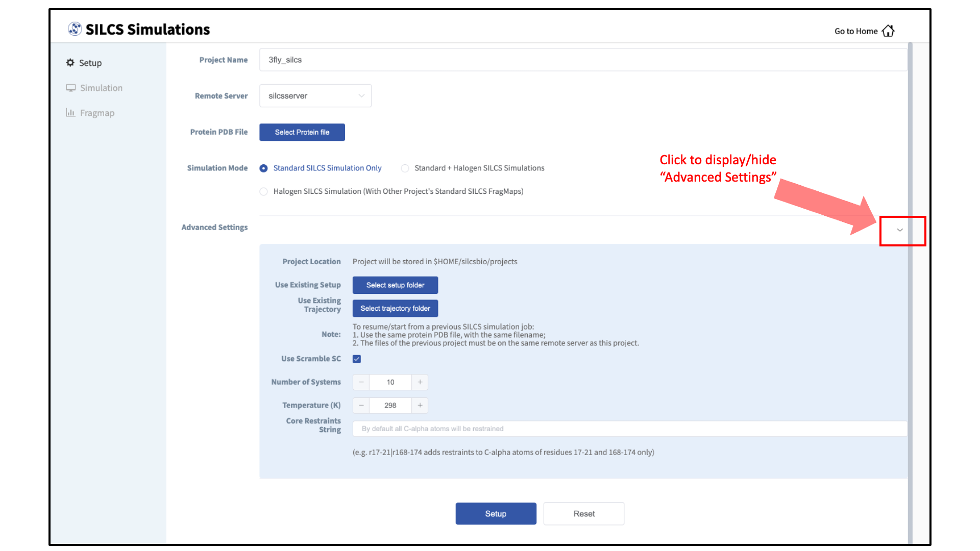Select Standard SILCS Simulation Only option

[x=263, y=168]
